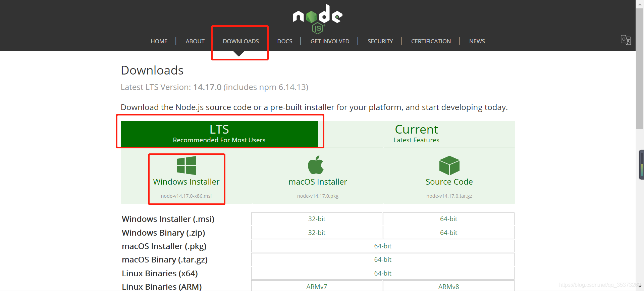Image resolution: width=644 pixels, height=291 pixels.
Task: Download the Linux Binaries ARMv8
Action: click(449, 286)
